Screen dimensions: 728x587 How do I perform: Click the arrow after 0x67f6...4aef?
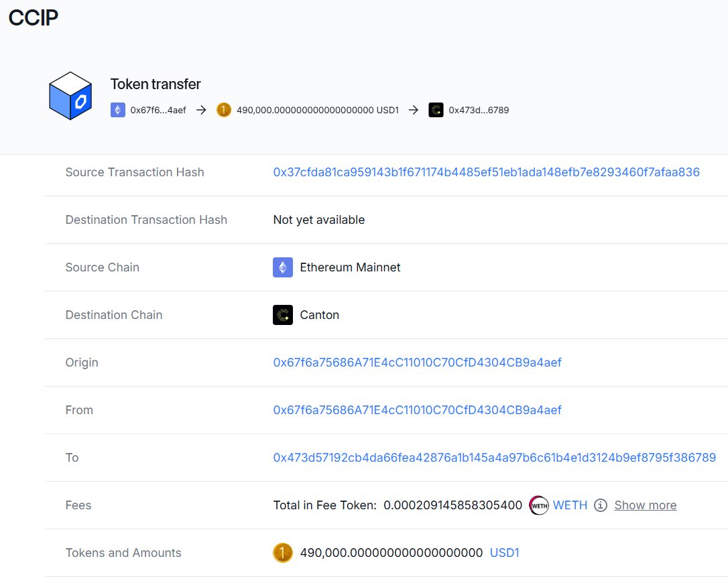[x=201, y=110]
